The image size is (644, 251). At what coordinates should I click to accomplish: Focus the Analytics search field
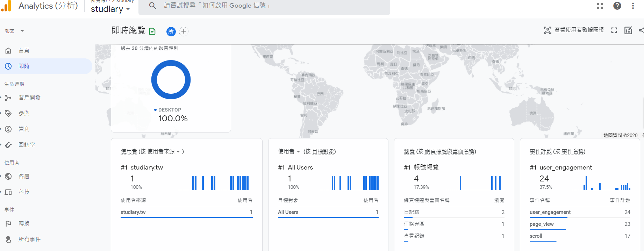[x=264, y=6]
